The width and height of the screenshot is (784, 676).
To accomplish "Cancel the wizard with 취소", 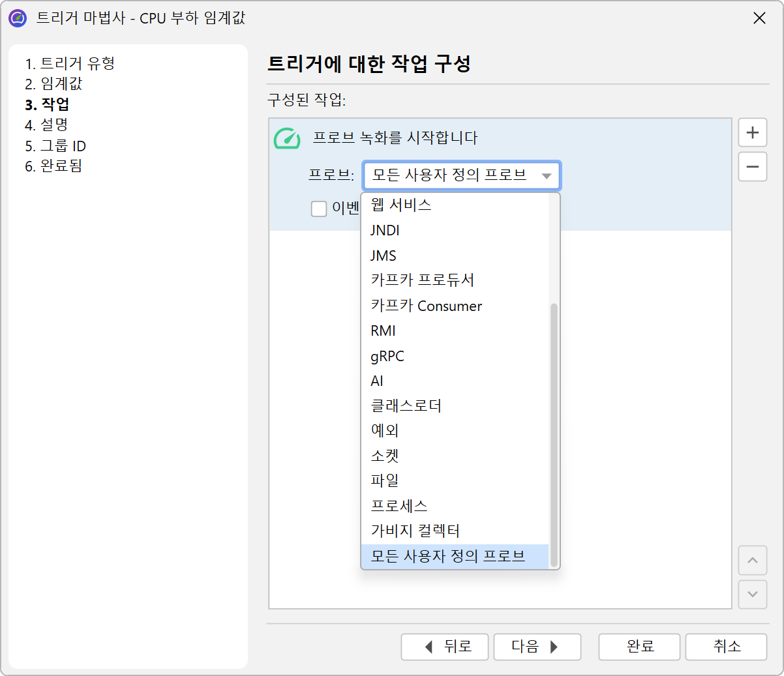I will [726, 647].
